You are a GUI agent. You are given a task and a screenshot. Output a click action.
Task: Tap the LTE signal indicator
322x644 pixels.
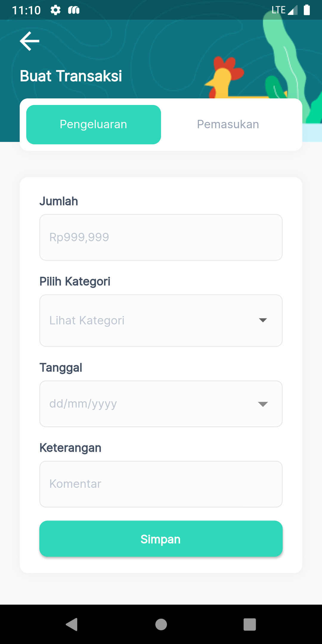click(284, 10)
